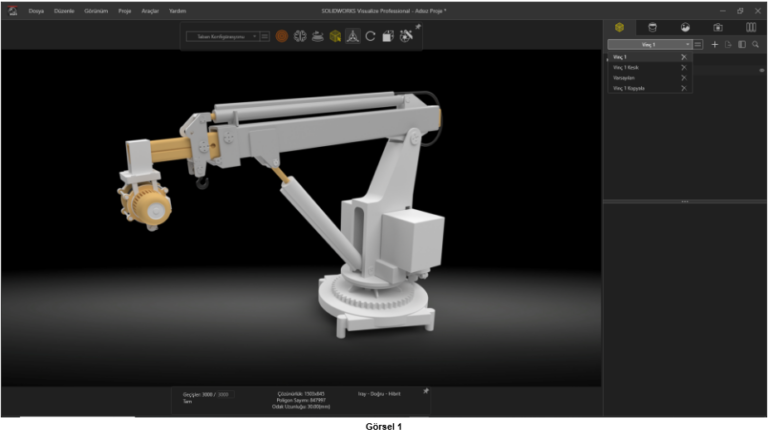Toggle the pin on the main toolbar
Image resolution: width=768 pixels, height=434 pixels.
coord(418,28)
